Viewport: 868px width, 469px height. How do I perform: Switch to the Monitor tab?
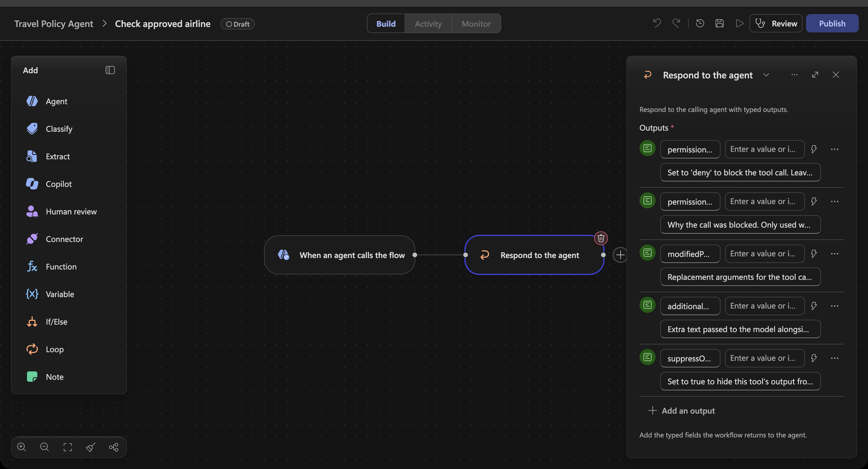click(476, 23)
